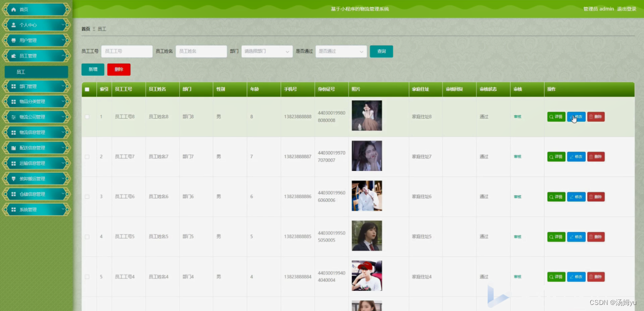Viewport: 644px width, 311px height.
Task: Toggle the select-all checkbox in table header
Action: [87, 89]
